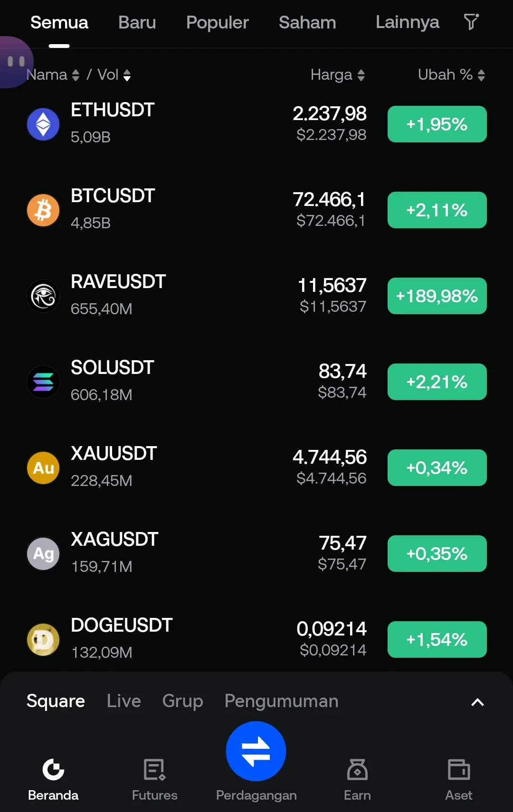Image resolution: width=513 pixels, height=812 pixels.
Task: Tap the blue Perdagangan swap button
Action: click(256, 751)
